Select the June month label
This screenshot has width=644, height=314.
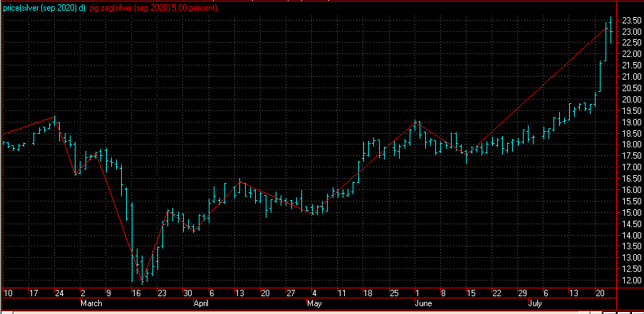click(x=423, y=304)
